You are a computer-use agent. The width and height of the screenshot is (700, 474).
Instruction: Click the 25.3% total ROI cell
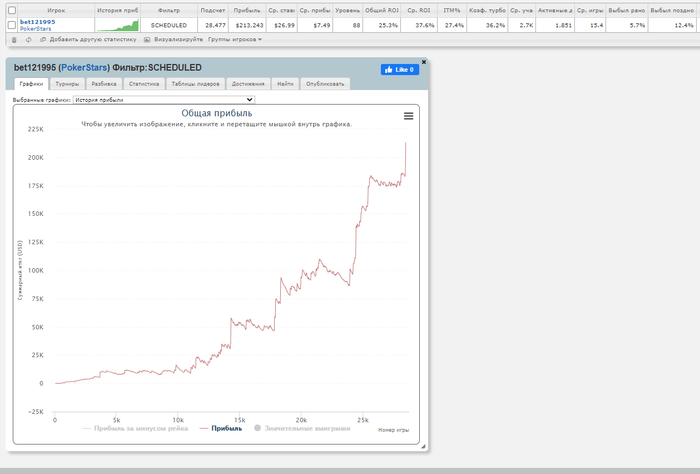pos(382,25)
